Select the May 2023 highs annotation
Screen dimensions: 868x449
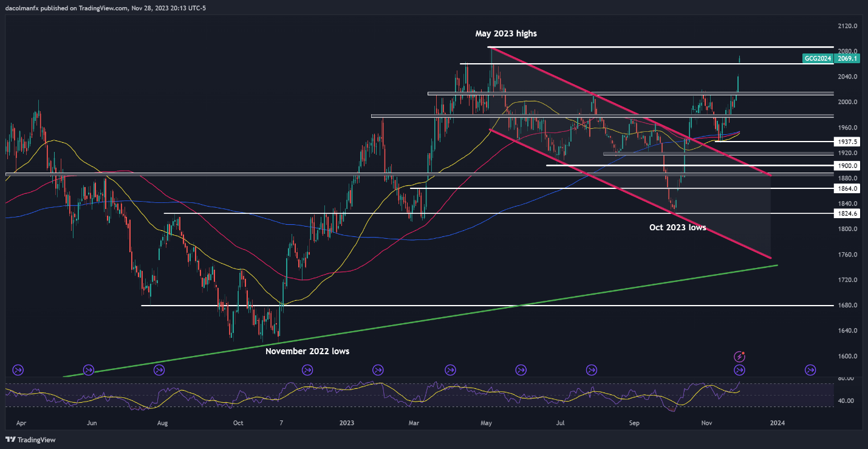pos(506,34)
